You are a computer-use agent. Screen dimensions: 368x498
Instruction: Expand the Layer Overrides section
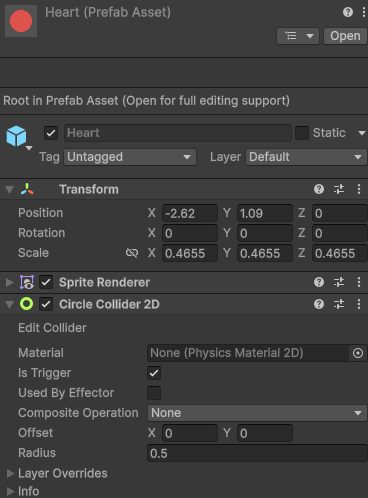click(10, 473)
